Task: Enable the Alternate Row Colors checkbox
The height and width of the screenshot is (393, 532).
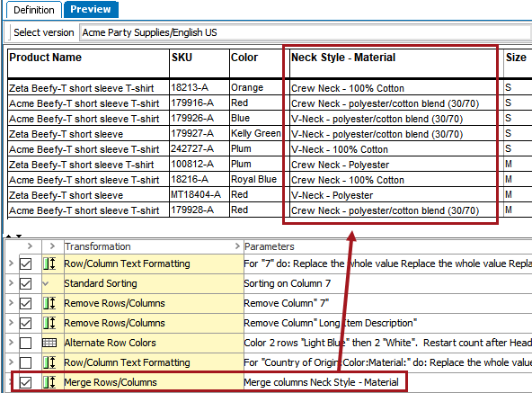Action: tap(25, 343)
